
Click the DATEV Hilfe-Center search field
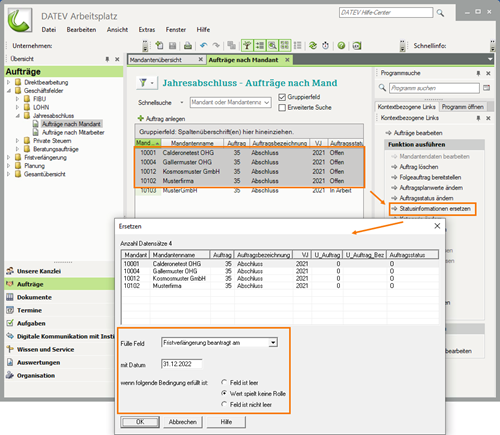[386, 13]
